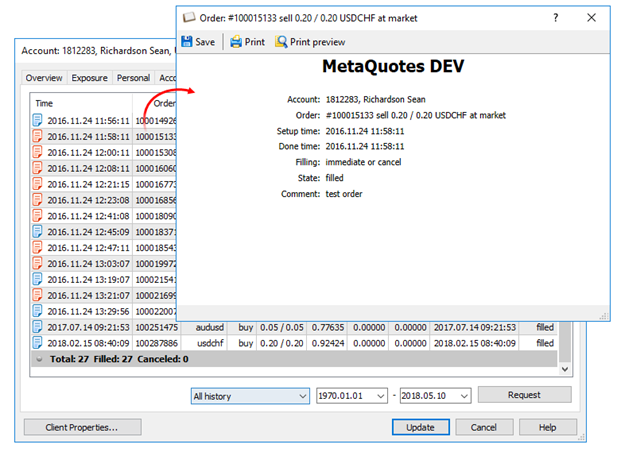The width and height of the screenshot is (617, 456).
Task: Click the order icon for 2016.11.24 11:56:11
Action: (37, 120)
